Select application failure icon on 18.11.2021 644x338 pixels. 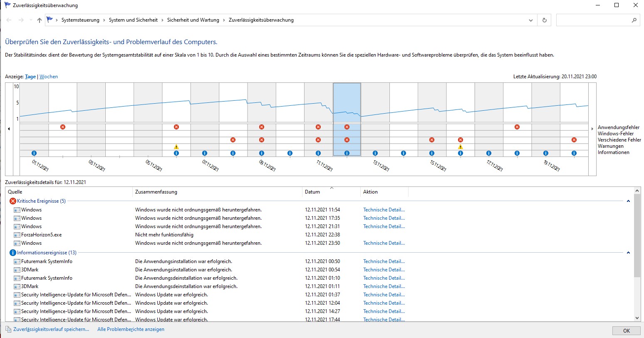(517, 127)
